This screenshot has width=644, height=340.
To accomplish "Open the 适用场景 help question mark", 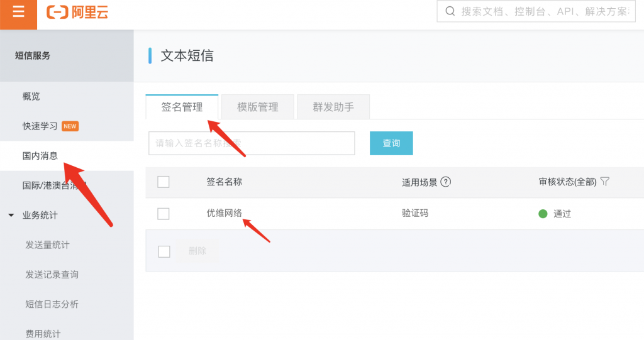I will click(446, 182).
